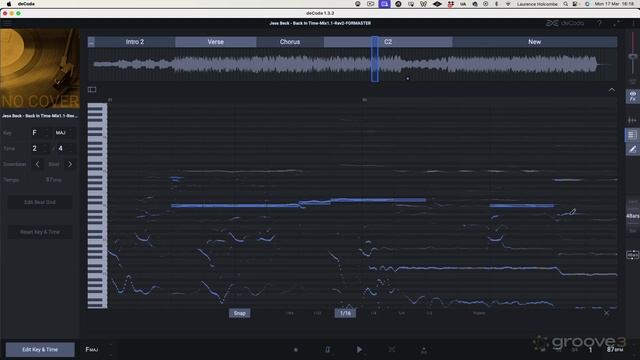Select the 1/16 snap grid value
The height and width of the screenshot is (360, 640).
tap(345, 313)
